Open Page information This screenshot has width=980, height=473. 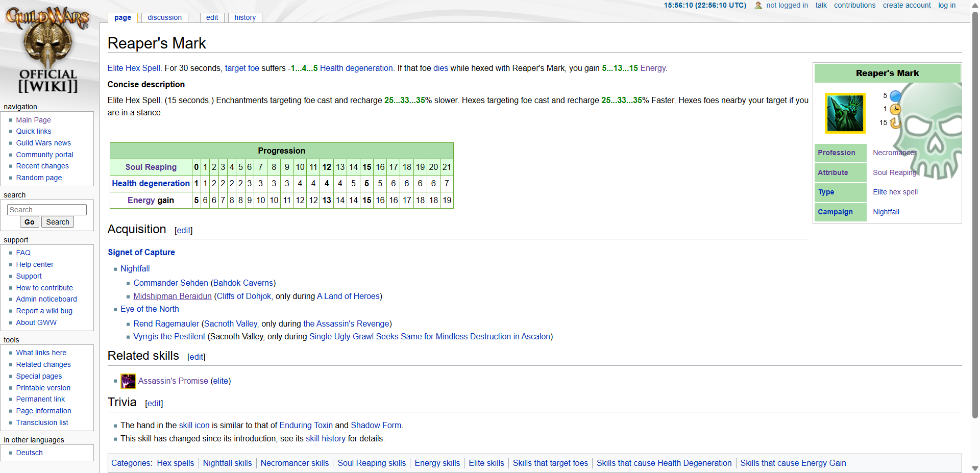click(x=43, y=411)
